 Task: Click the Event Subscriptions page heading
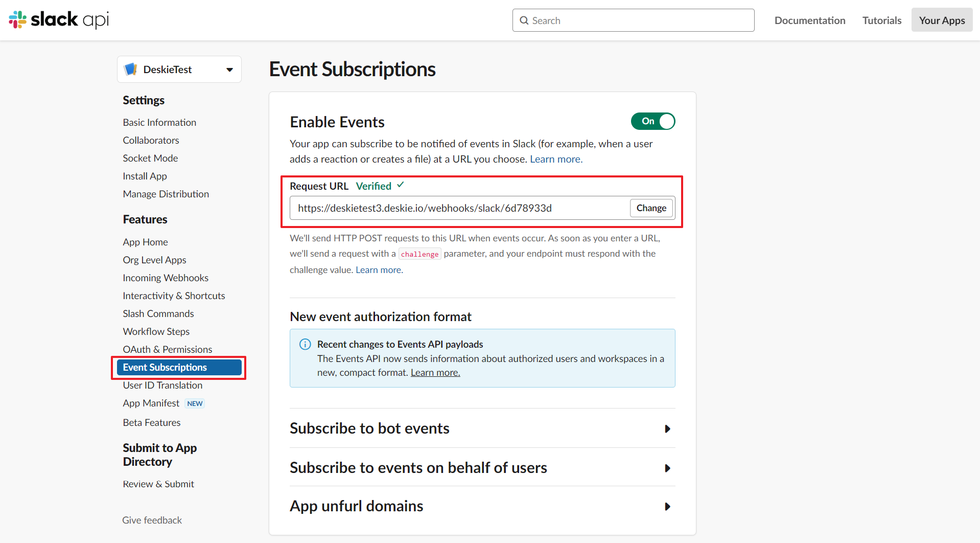(x=352, y=69)
